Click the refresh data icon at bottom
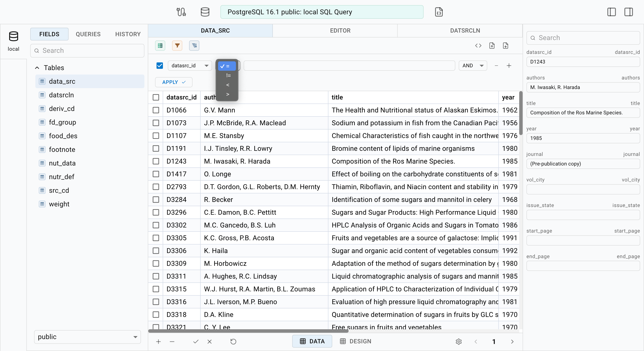The image size is (644, 351). [233, 341]
